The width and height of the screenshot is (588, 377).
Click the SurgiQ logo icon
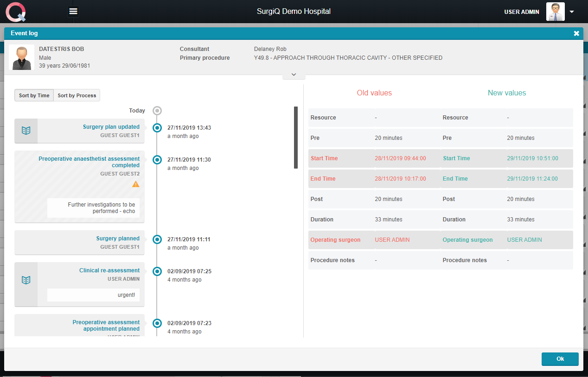pos(16,12)
